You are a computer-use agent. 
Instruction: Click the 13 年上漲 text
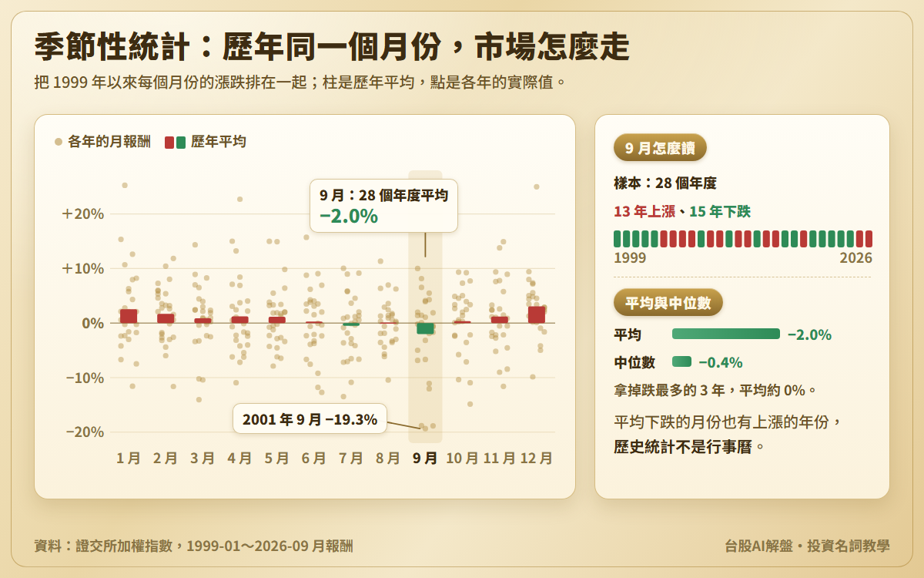click(644, 211)
